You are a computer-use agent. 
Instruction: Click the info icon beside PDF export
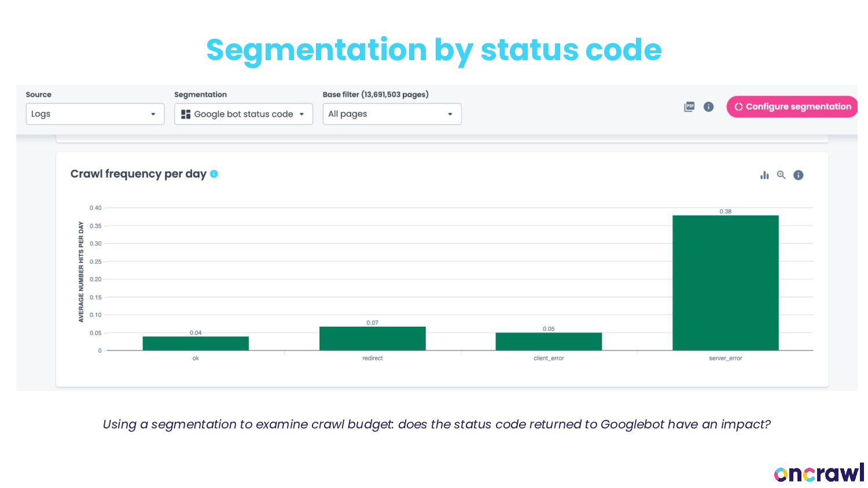coord(708,106)
